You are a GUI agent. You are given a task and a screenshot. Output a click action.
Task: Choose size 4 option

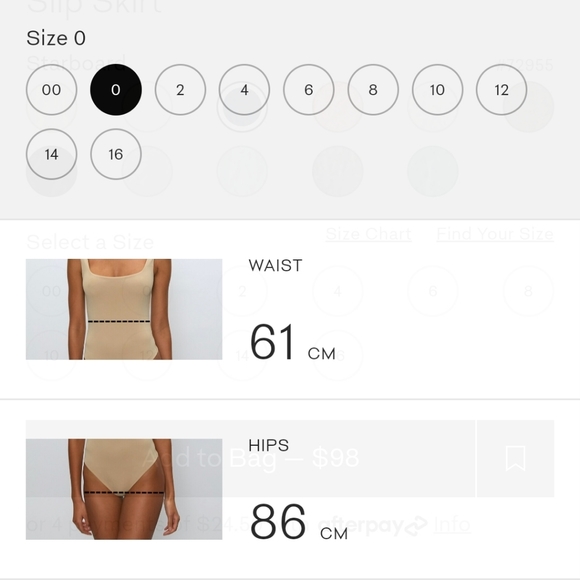pyautogui.click(x=245, y=90)
